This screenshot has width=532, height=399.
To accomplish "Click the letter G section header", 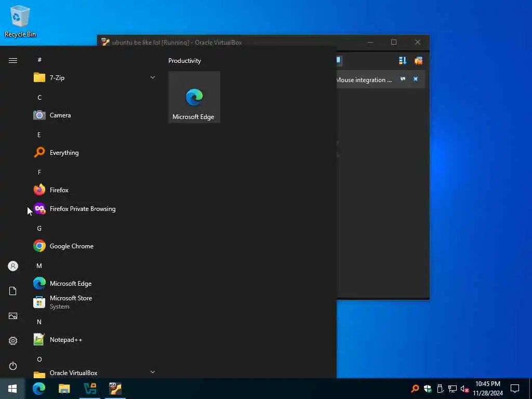I will click(x=39, y=229).
